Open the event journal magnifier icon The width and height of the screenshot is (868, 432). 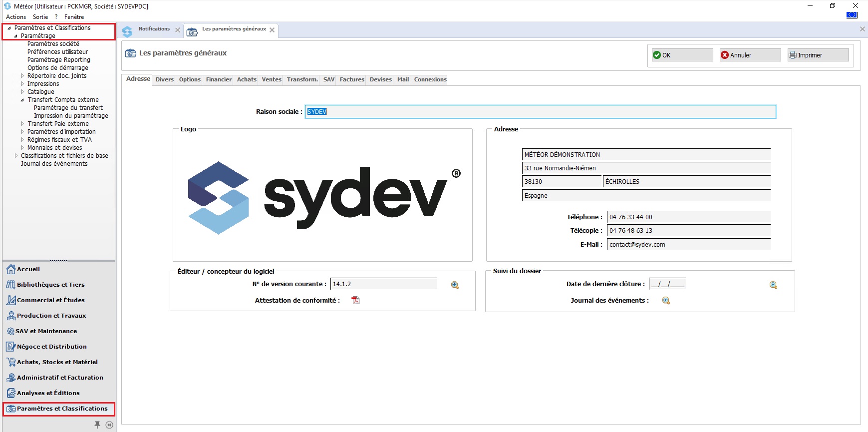(x=666, y=300)
